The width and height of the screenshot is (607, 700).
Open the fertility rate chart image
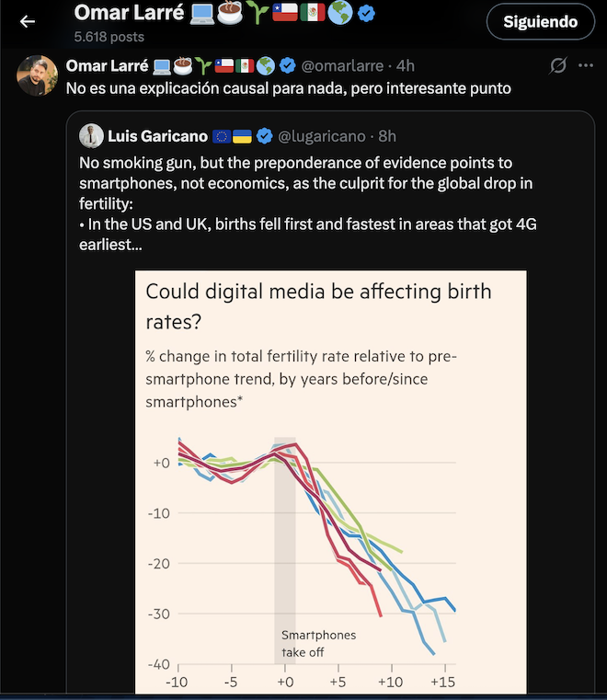(331, 482)
